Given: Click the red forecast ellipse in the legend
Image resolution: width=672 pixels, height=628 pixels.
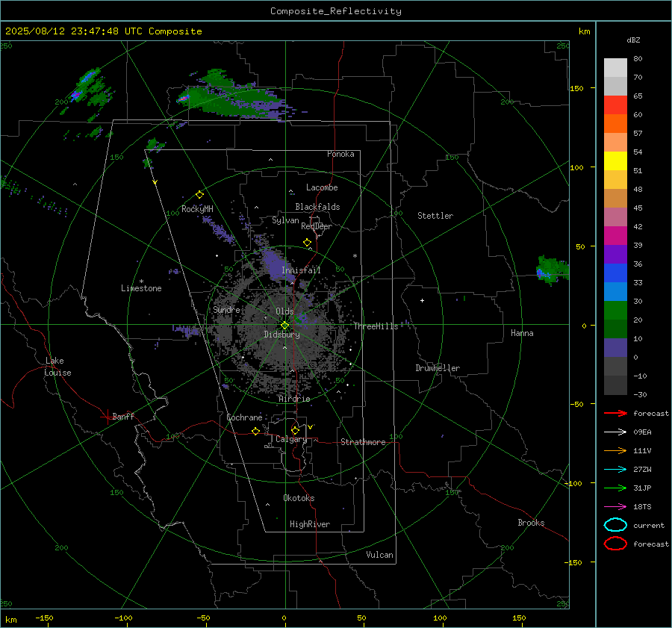Looking at the screenshot, I should (615, 544).
